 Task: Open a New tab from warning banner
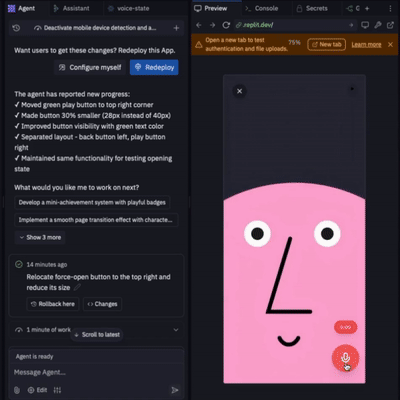(x=326, y=44)
